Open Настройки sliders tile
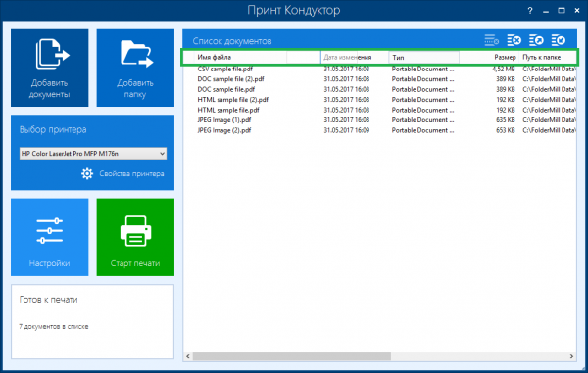588x373 pixels. (x=50, y=237)
